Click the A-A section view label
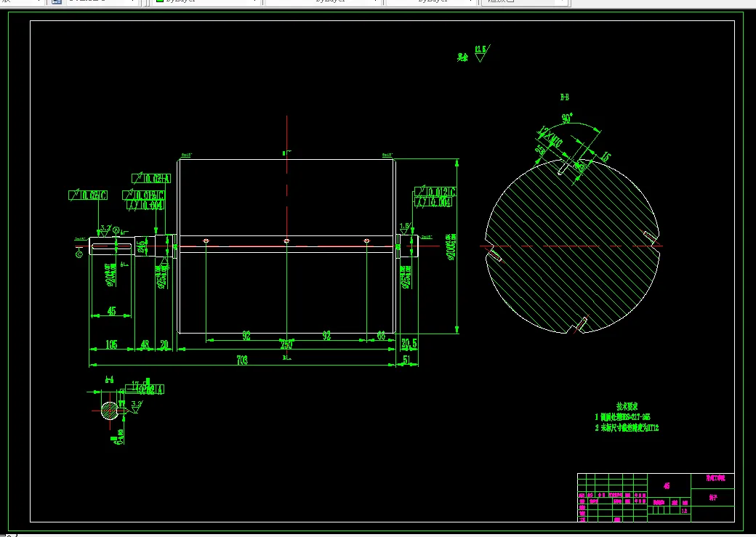Screen dimensions: 756x537 110,380
